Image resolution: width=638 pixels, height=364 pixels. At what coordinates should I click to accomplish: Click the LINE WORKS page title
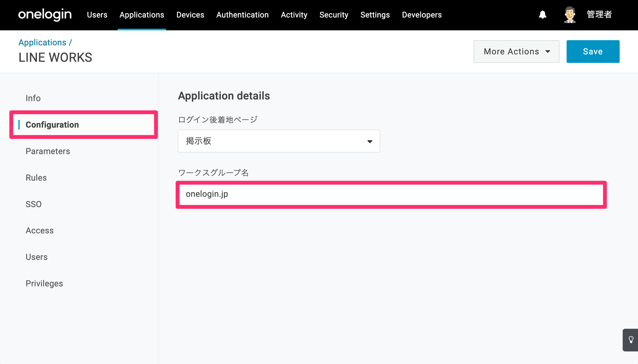click(55, 57)
